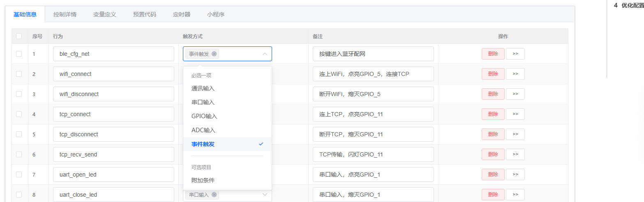Screen dimensions: 644x202
Task: Delete the wifi_connect row
Action: tap(493, 74)
